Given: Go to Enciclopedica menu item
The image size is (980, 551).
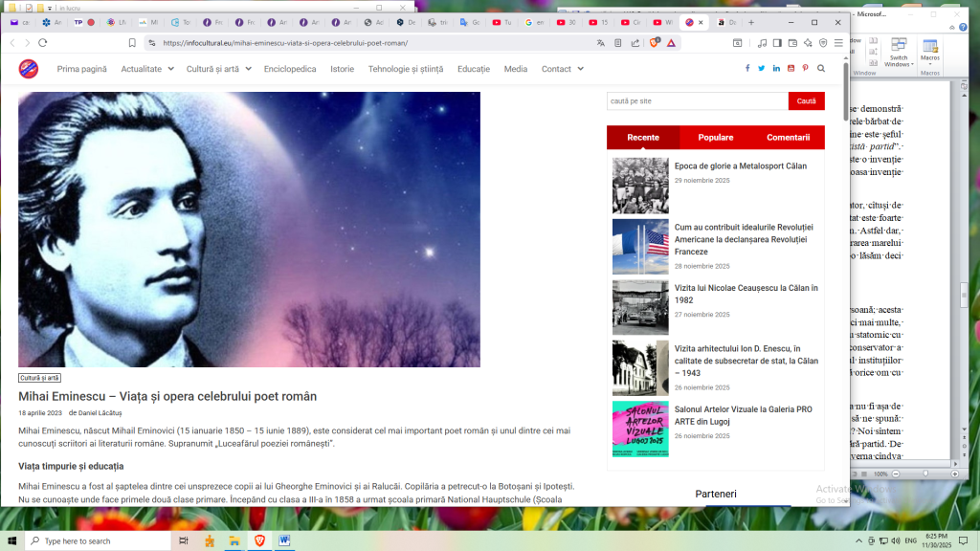Looking at the screenshot, I should tap(290, 69).
